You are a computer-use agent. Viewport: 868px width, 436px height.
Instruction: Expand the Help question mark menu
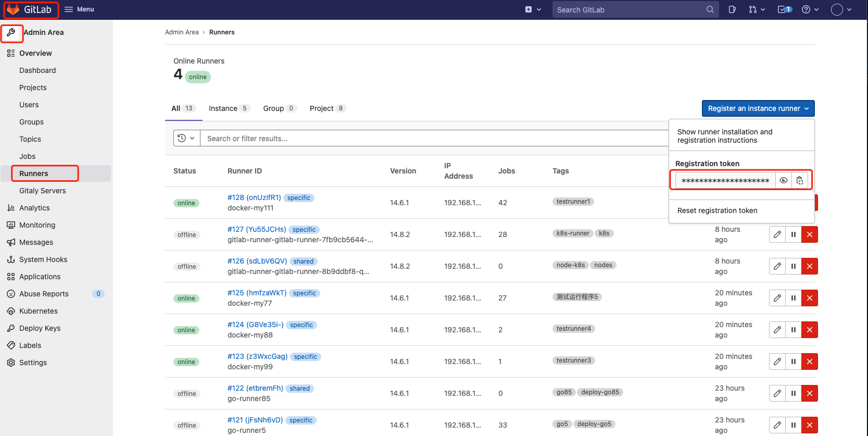pos(810,9)
